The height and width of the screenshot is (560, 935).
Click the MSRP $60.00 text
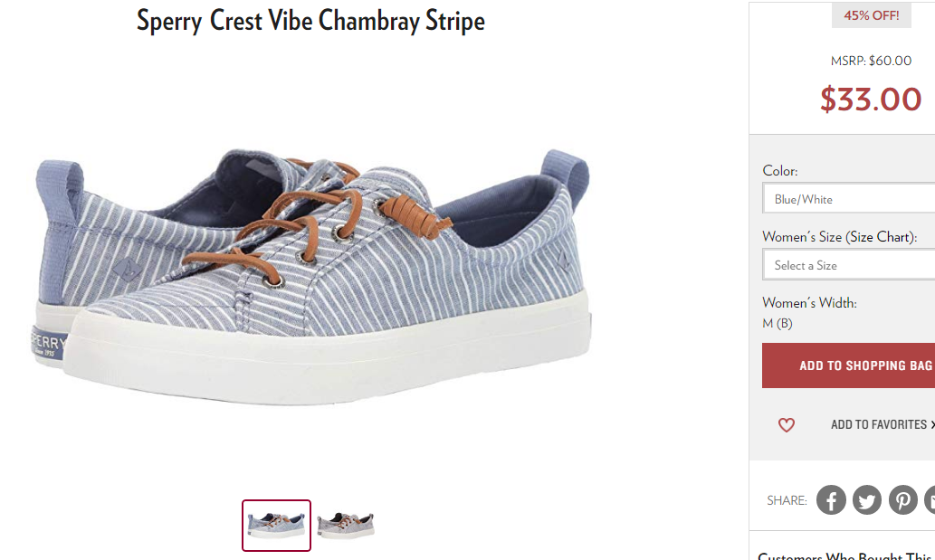pyautogui.click(x=871, y=61)
